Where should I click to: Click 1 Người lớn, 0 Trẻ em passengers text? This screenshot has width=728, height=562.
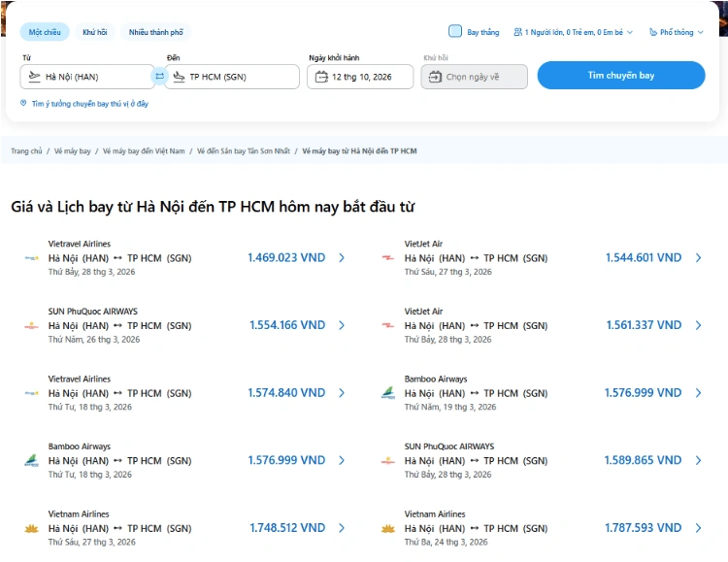tap(574, 32)
